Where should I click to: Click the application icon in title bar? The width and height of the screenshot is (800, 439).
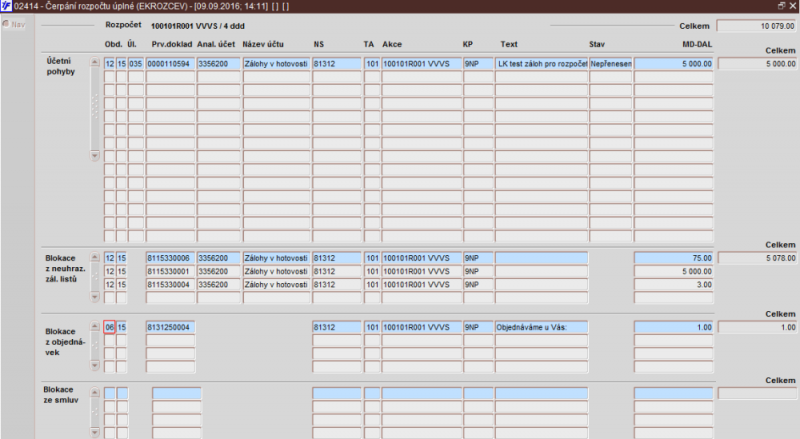point(6,6)
